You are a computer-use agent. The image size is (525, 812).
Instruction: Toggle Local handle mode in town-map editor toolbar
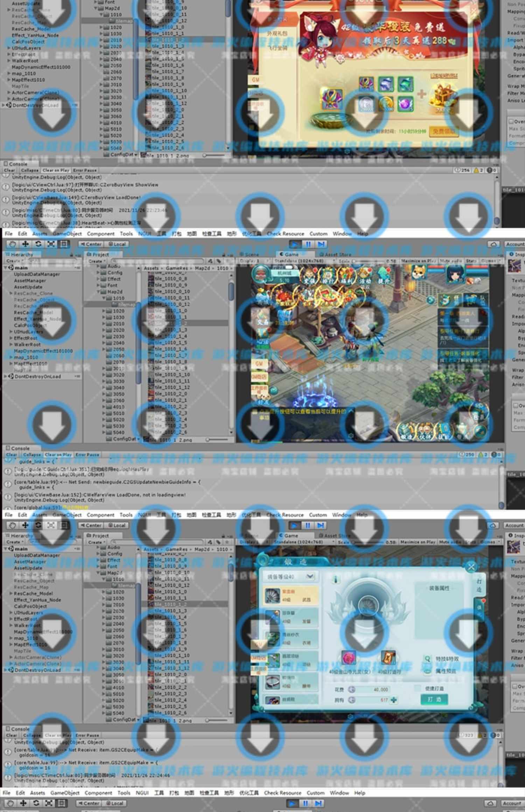117,244
